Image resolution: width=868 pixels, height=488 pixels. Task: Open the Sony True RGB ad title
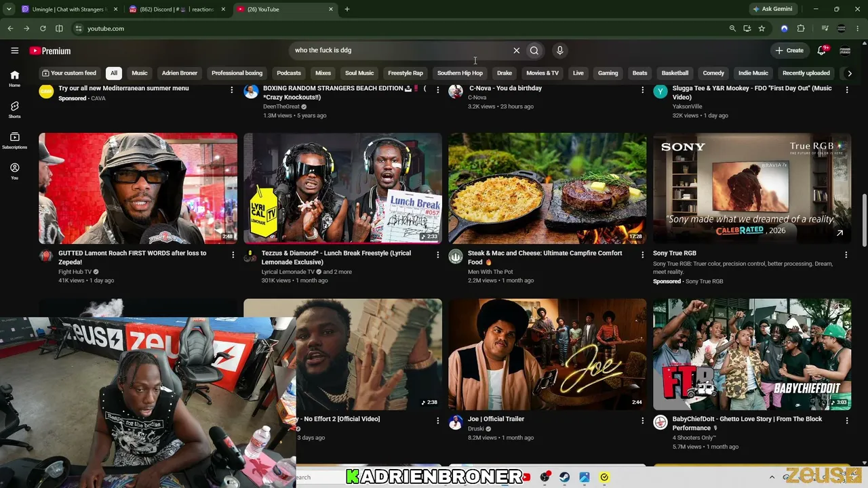(675, 253)
